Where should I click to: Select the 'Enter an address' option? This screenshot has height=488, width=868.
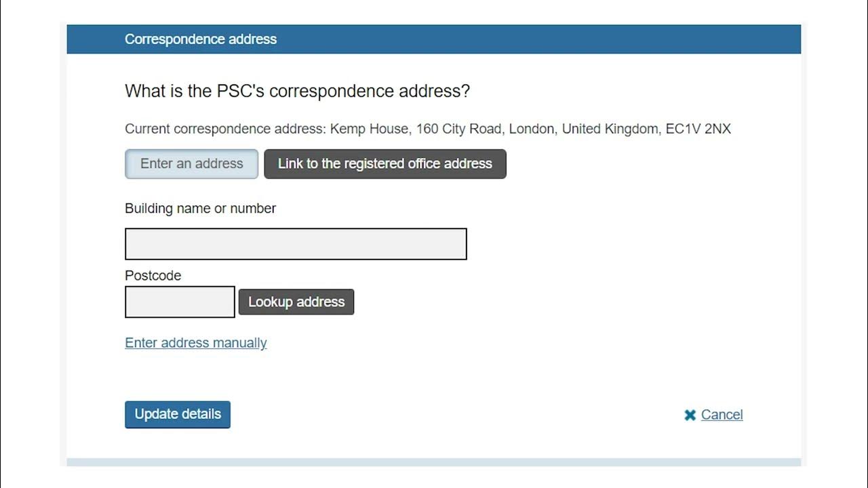[x=191, y=164]
